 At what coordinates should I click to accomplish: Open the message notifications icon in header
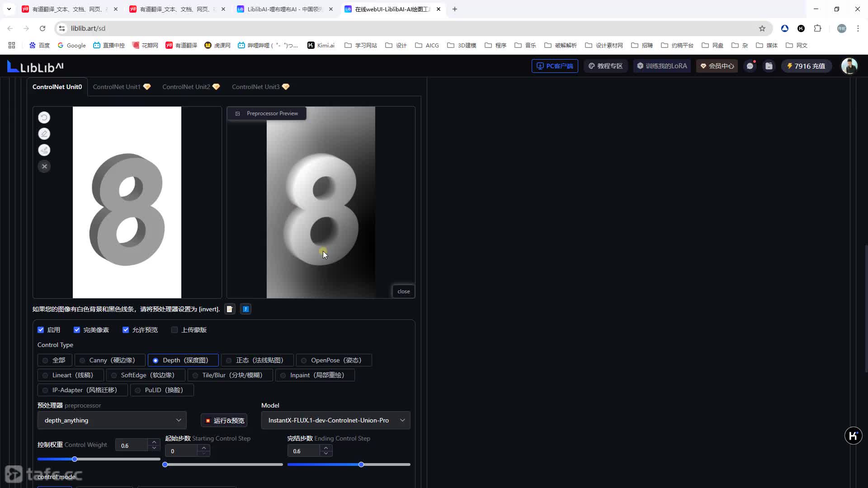(750, 66)
